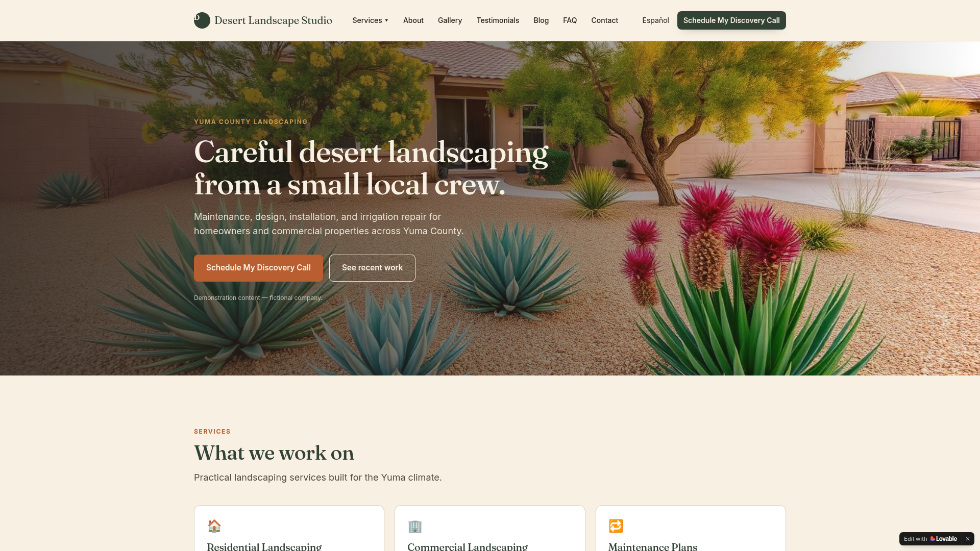This screenshot has width=980, height=551.
Task: Open the Gallery nav link
Action: pyautogui.click(x=450, y=20)
